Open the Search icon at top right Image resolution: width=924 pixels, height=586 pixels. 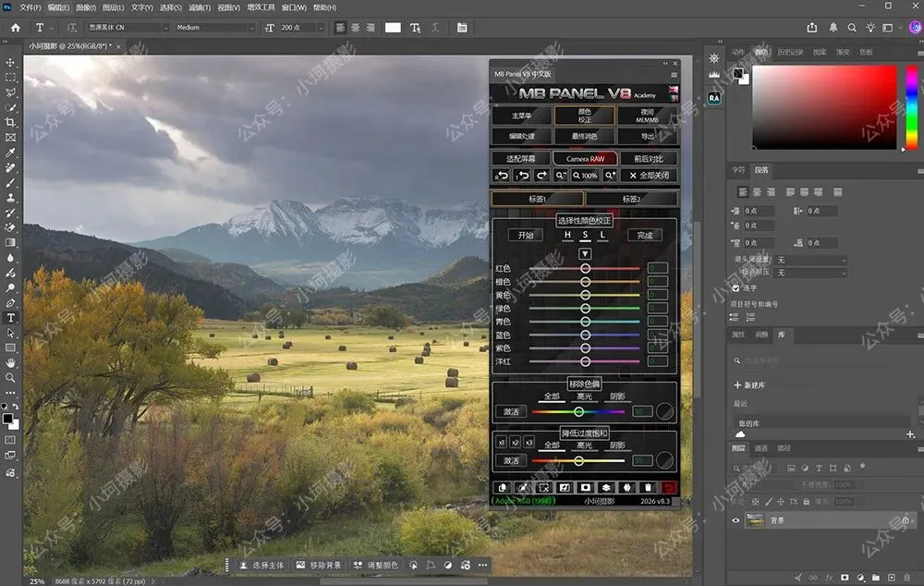tap(852, 27)
